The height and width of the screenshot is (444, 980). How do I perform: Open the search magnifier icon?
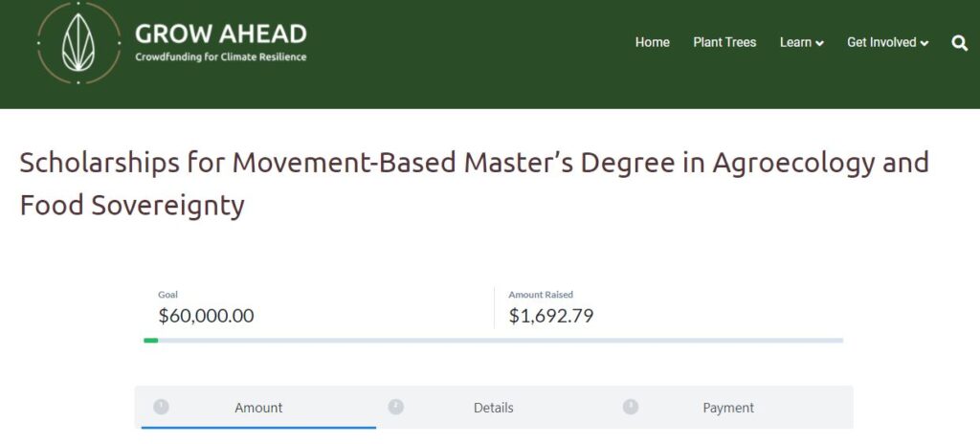(x=959, y=42)
